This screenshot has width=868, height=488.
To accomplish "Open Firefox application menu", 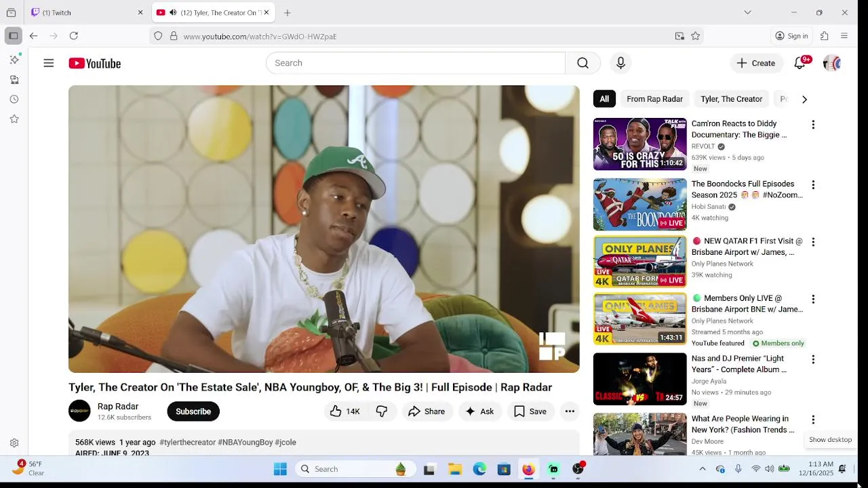I will [844, 36].
